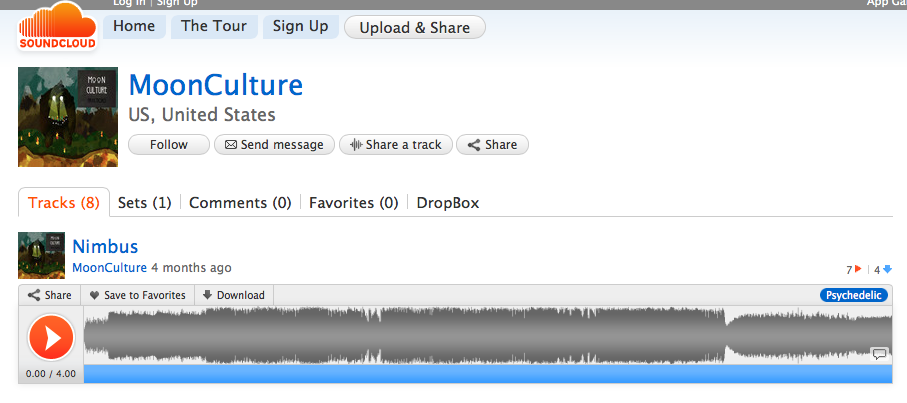Share the Nimbus track from the player toolbar
907x403 pixels.
(49, 295)
